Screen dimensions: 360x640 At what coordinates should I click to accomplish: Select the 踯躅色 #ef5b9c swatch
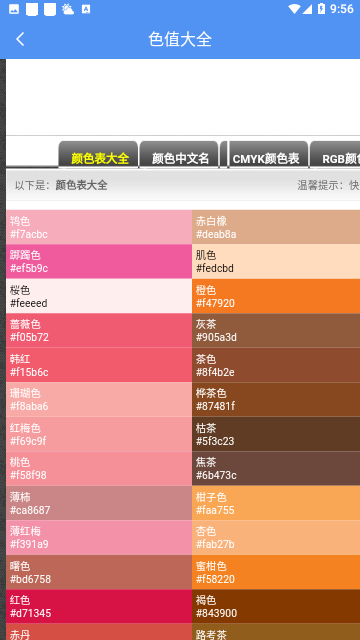(99, 262)
